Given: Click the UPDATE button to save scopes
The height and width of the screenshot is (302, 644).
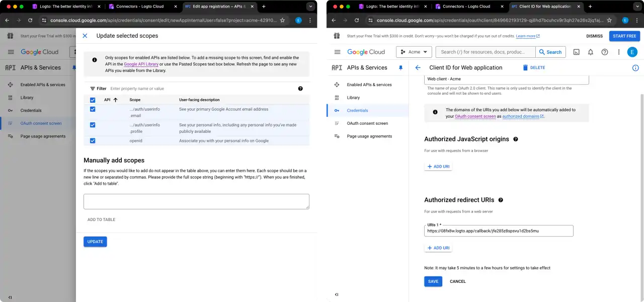Looking at the screenshot, I should (95, 242).
